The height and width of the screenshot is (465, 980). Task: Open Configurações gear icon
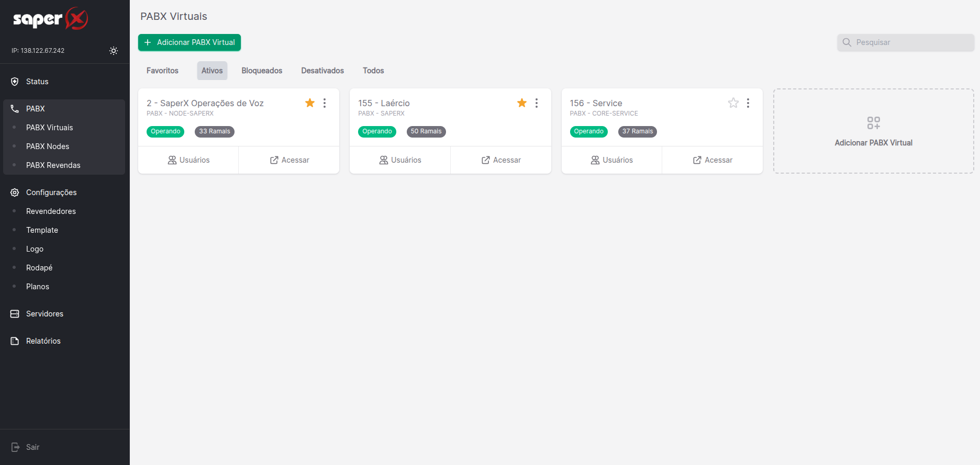coord(15,192)
